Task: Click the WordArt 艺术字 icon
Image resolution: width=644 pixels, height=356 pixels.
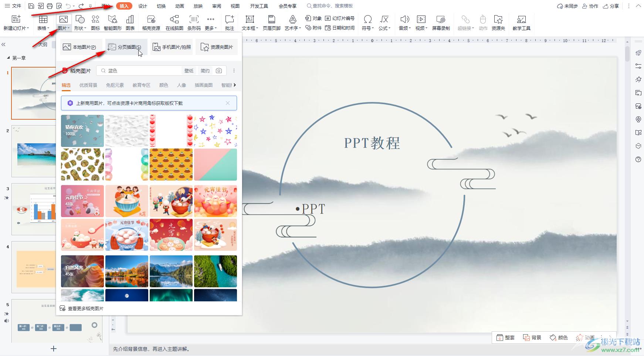Action: coord(292,19)
